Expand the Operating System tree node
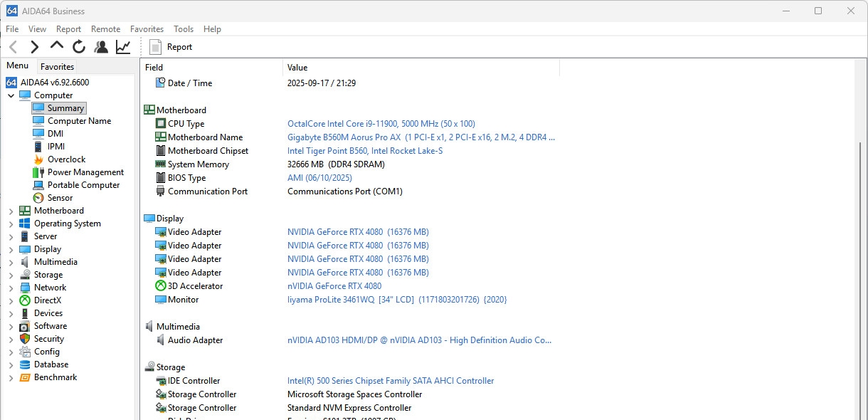 click(x=11, y=224)
